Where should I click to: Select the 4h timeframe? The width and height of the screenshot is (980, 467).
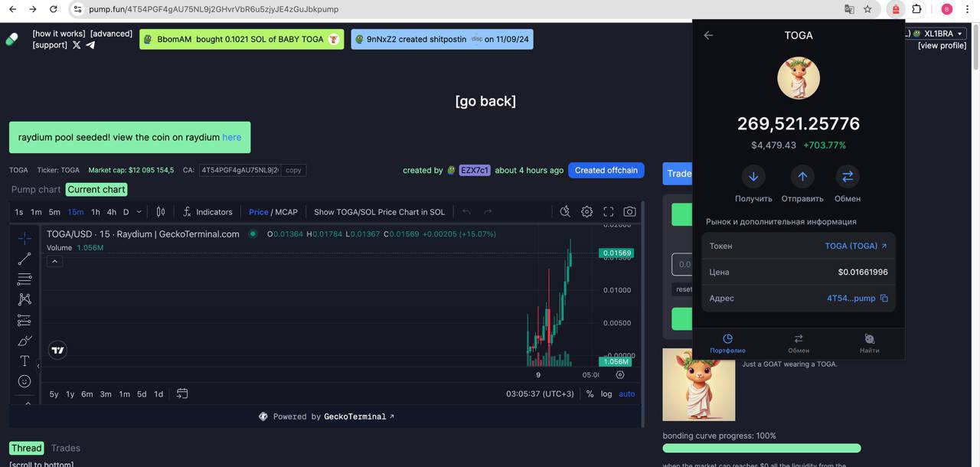[x=112, y=212]
